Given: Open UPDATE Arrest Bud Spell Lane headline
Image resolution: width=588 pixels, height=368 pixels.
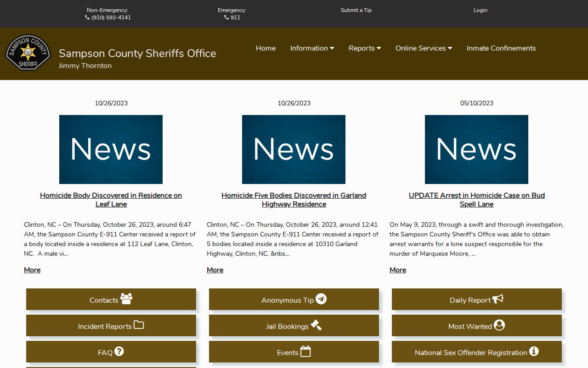Looking at the screenshot, I should [477, 200].
